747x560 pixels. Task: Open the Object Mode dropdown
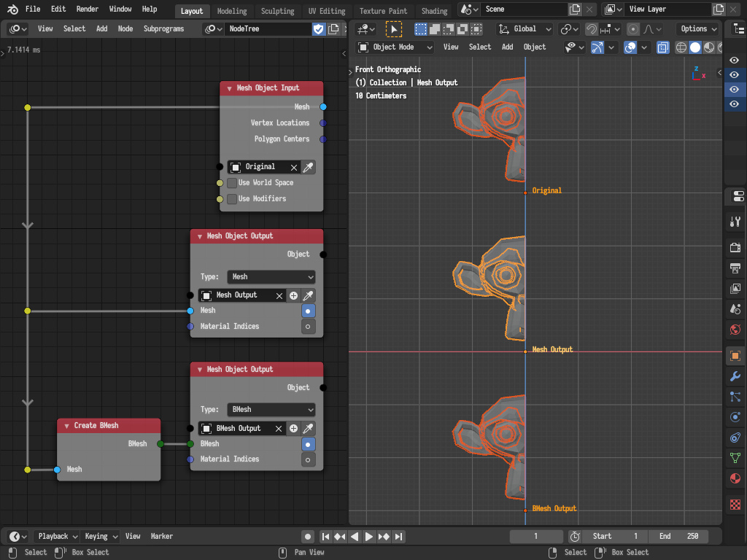coord(395,47)
